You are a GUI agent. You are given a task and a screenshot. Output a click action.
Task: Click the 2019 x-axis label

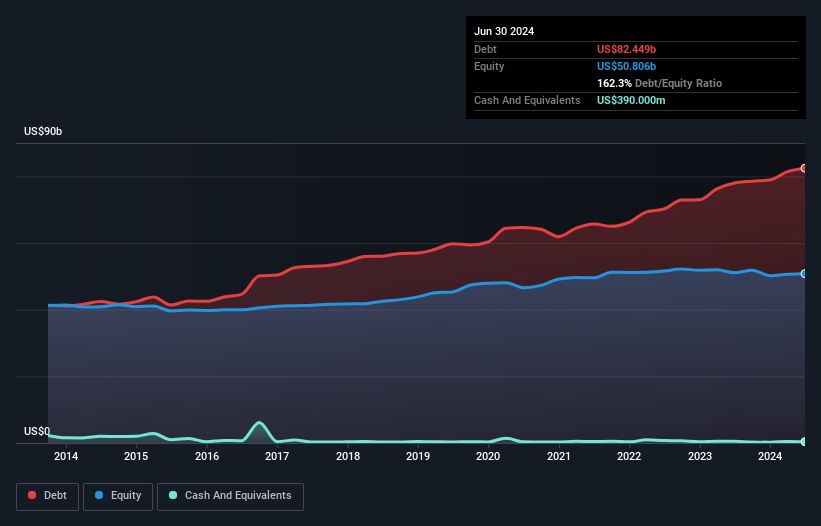(418, 456)
